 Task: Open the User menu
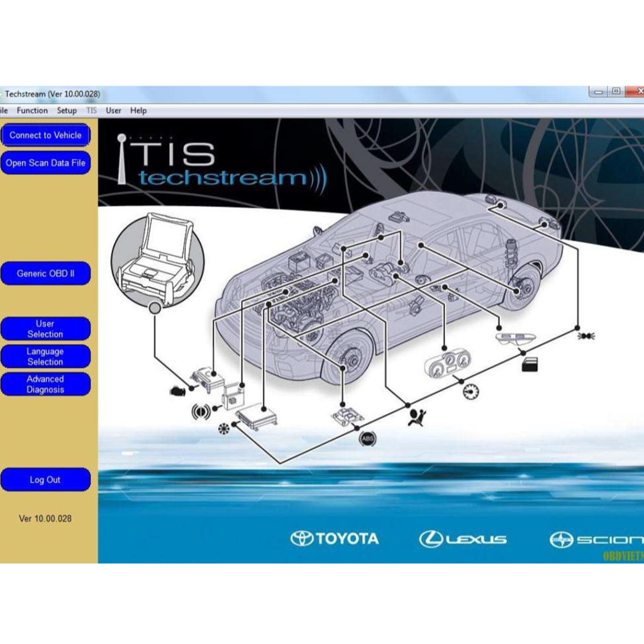(113, 111)
